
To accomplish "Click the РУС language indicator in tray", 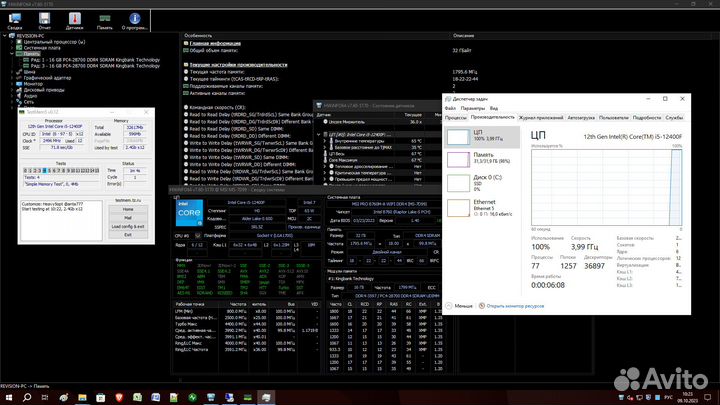I will [669, 397].
